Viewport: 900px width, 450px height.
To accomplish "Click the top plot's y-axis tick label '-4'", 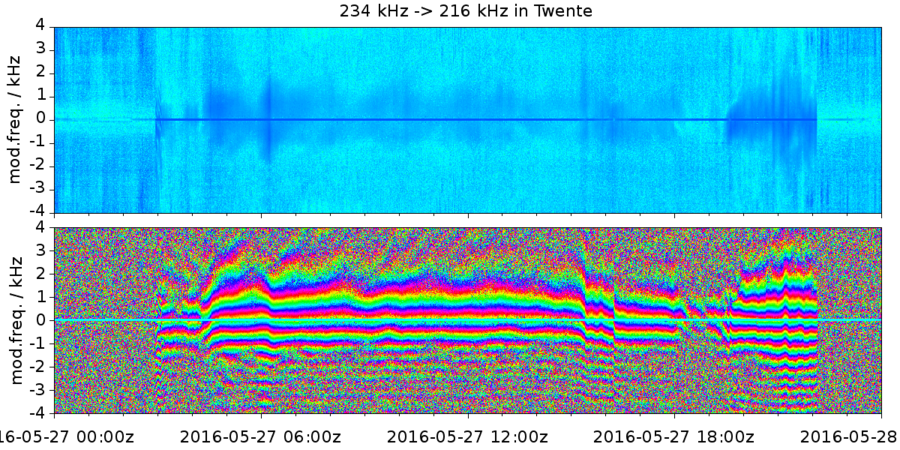I will pyautogui.click(x=39, y=213).
